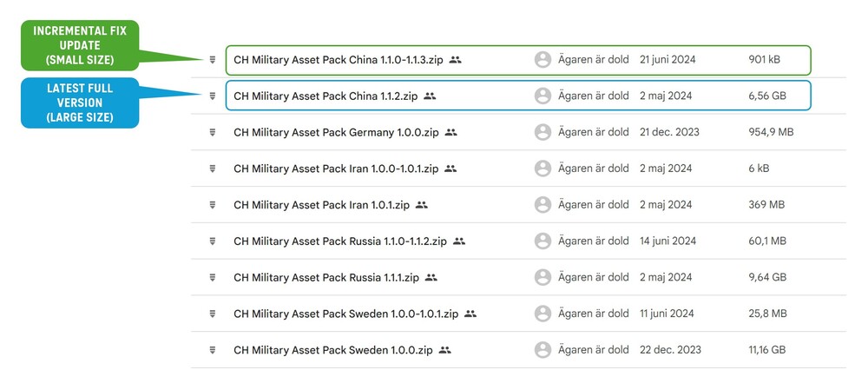Click zip icon beside Iran 1.0.1 file
Screen dimensions: 868x390
click(212, 205)
